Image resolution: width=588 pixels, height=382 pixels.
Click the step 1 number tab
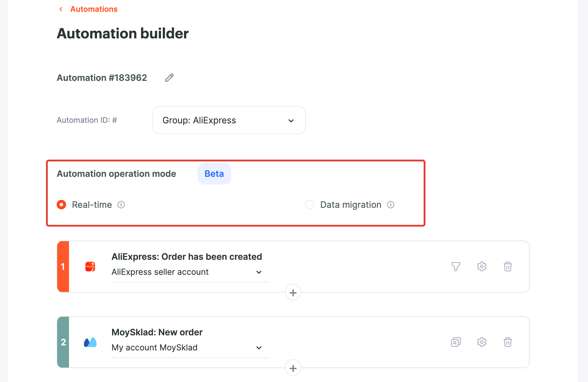click(63, 267)
